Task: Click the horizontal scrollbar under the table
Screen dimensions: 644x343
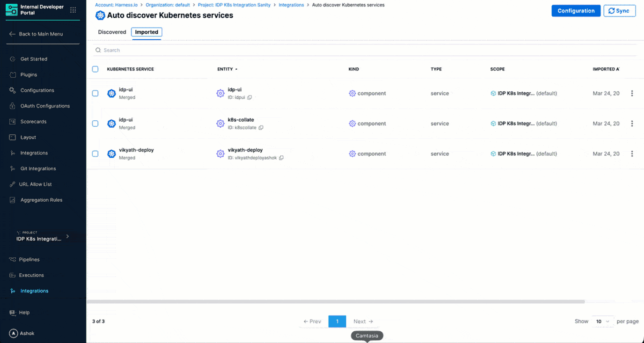Action: click(x=336, y=302)
